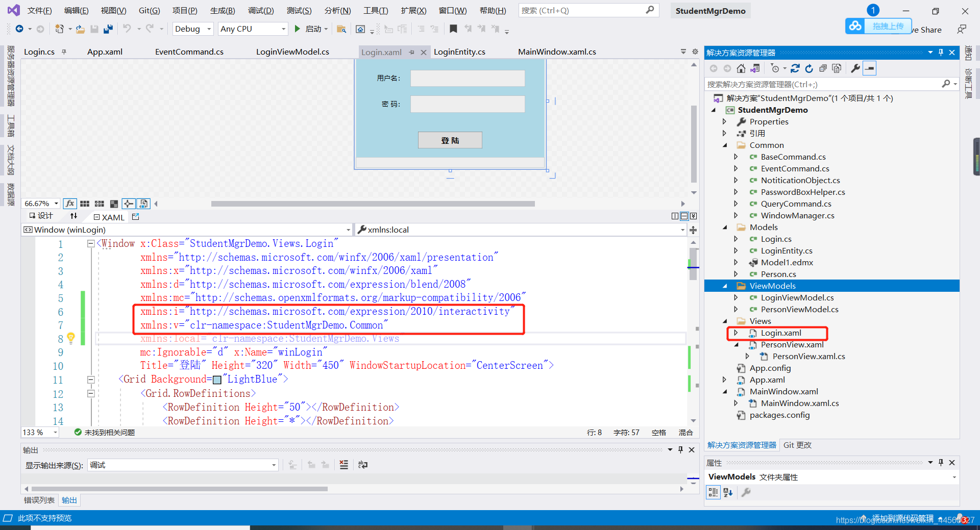Click the show all files icon

click(837, 68)
